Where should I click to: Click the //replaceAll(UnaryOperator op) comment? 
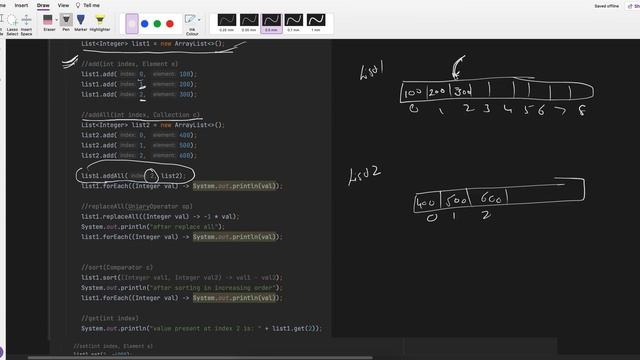[x=137, y=207]
